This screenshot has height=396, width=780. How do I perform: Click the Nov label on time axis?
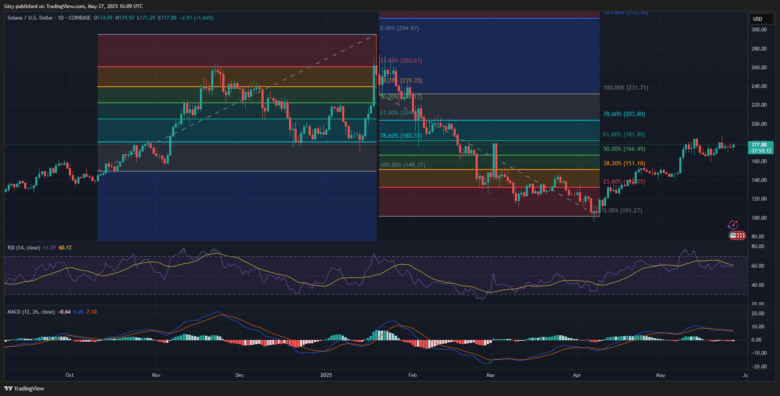(156, 375)
